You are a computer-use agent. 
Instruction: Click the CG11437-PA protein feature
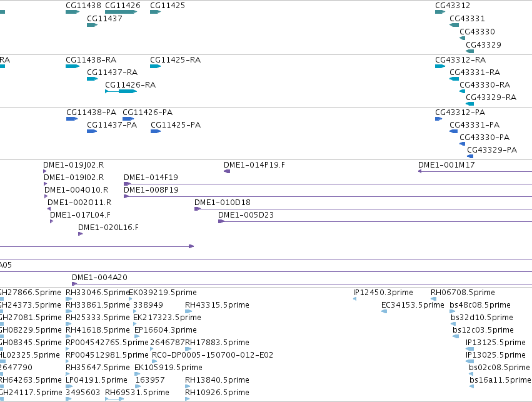[92, 131]
